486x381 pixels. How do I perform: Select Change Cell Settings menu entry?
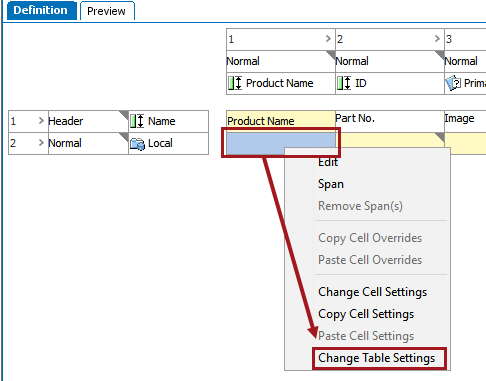[x=373, y=292]
